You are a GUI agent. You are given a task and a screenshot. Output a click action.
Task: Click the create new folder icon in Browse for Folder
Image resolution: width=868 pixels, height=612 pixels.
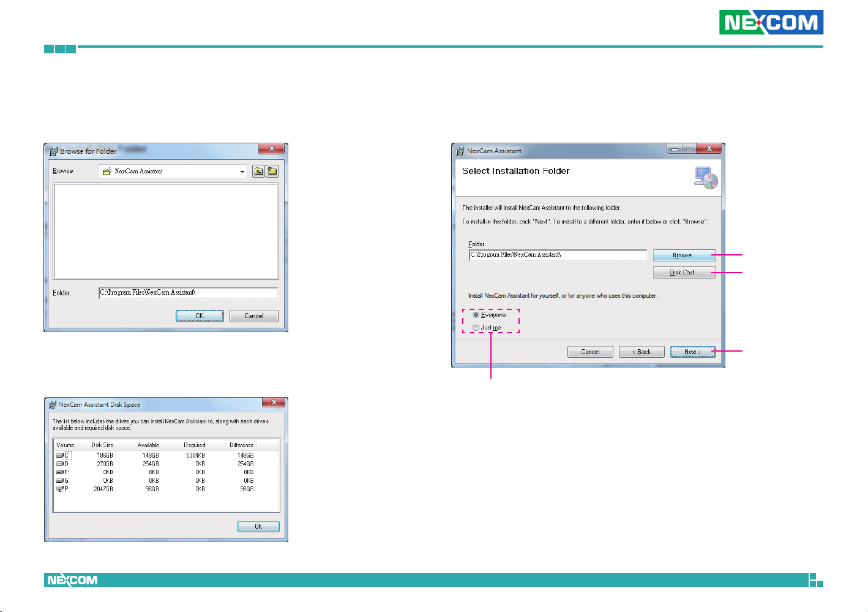coord(272,172)
